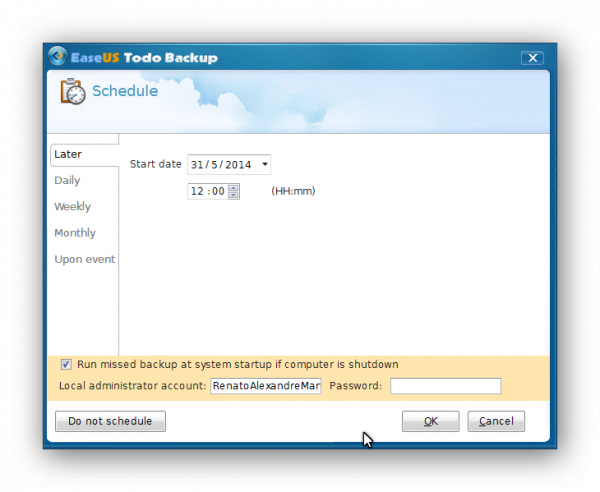Switch to the Daily tab

click(x=67, y=180)
